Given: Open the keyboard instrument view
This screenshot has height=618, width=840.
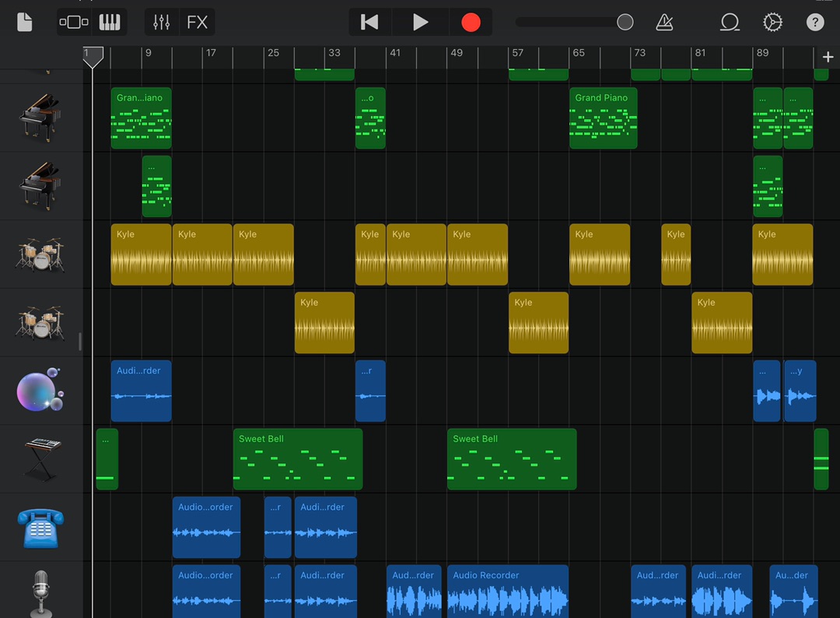Looking at the screenshot, I should [x=110, y=23].
